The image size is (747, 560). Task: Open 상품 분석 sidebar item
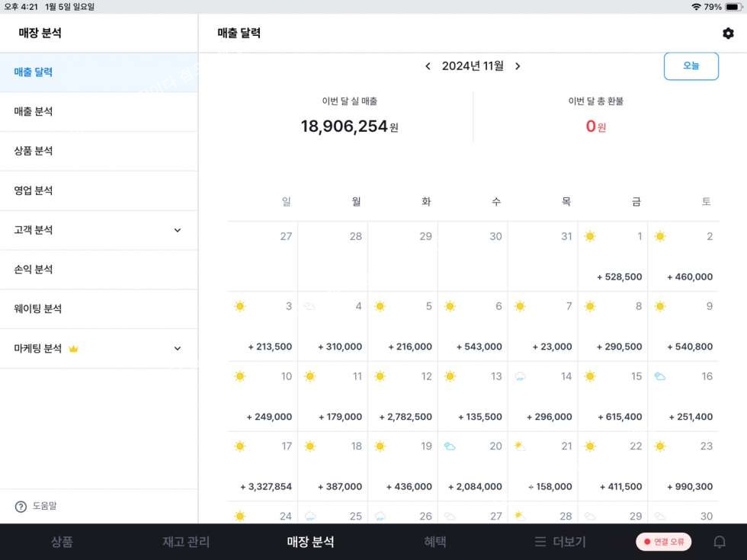(x=99, y=152)
